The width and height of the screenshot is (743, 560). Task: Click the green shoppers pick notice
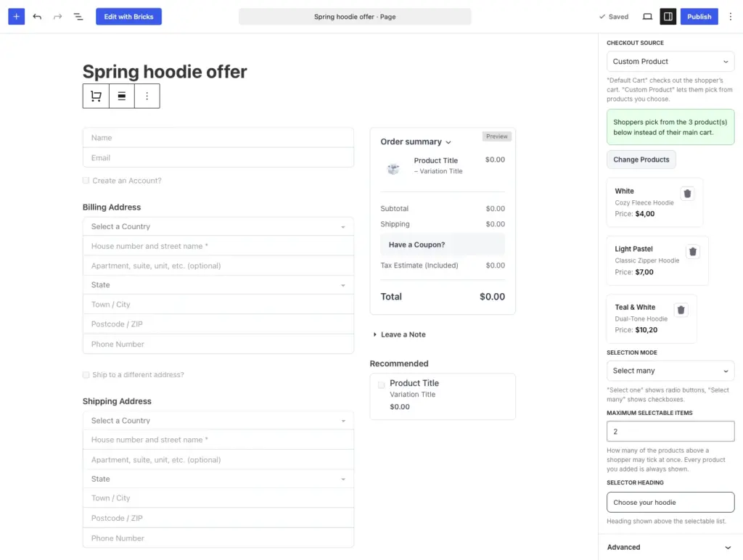670,128
